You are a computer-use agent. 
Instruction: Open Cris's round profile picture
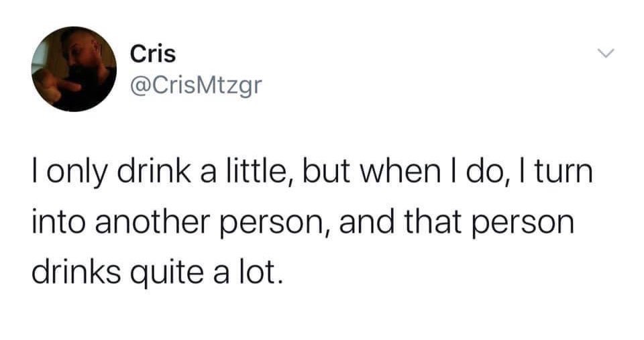click(74, 69)
